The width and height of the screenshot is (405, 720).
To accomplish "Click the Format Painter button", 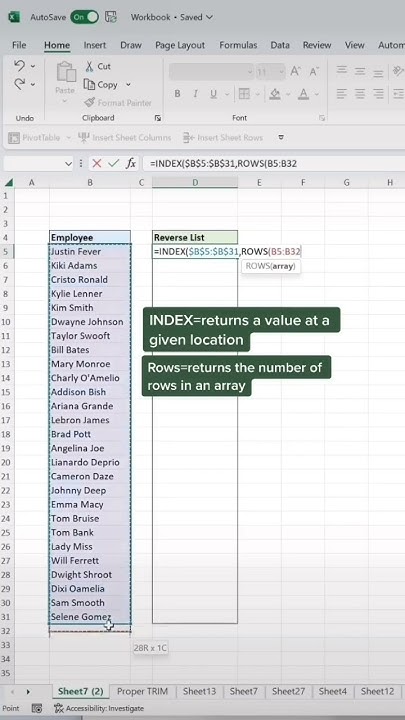I will (x=118, y=103).
